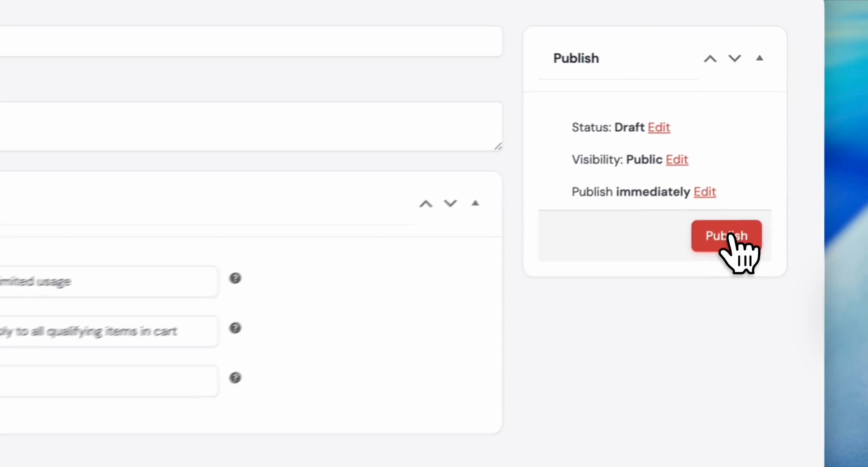This screenshot has height=467, width=868.
Task: Collapse the coupon data panel with the triangle toggle
Action: (x=475, y=203)
